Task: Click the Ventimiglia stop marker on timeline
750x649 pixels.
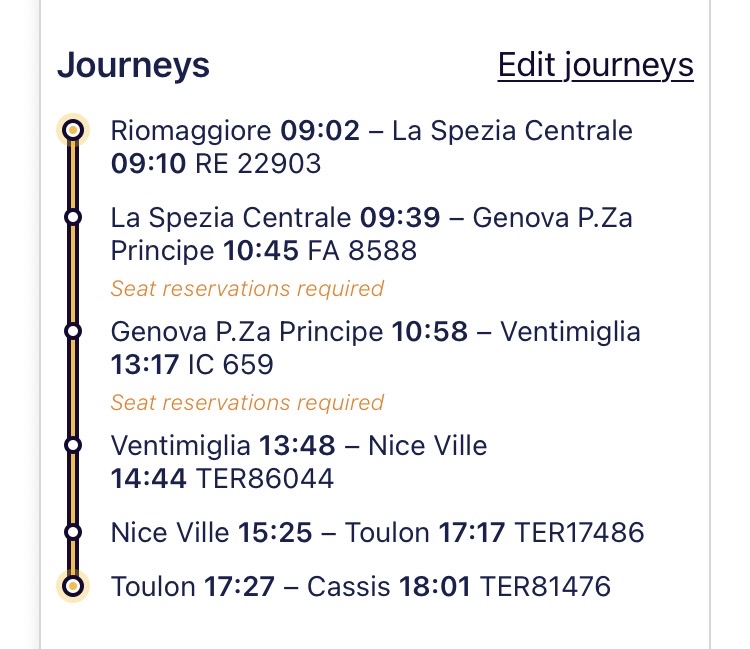Action: pos(72,444)
